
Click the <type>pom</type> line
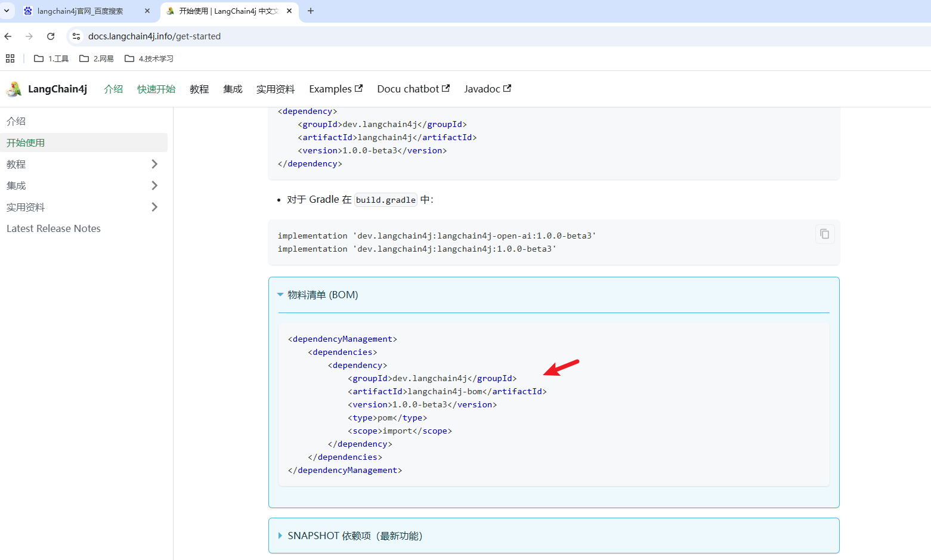pos(388,417)
